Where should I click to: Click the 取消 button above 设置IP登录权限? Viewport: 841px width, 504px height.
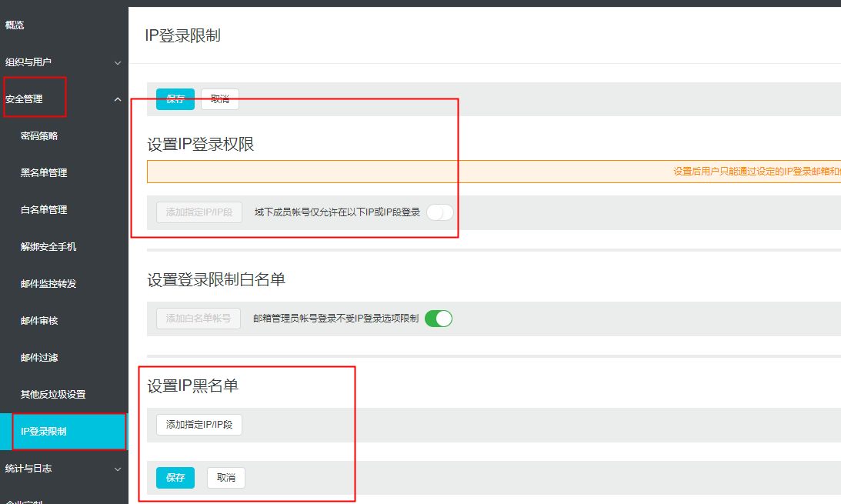pos(220,99)
